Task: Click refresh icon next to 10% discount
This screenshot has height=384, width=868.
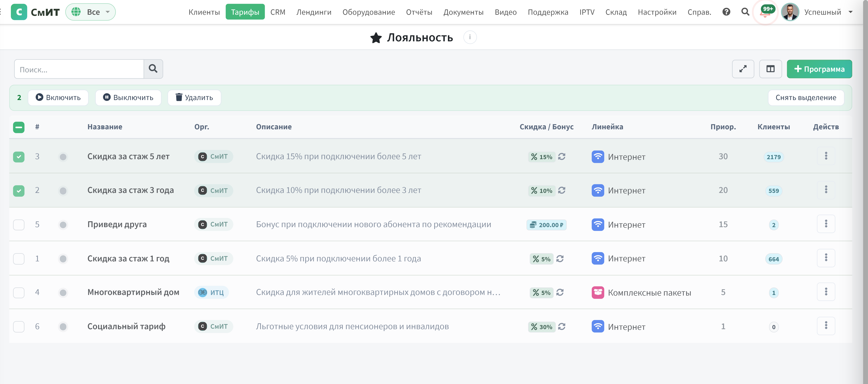Action: pyautogui.click(x=561, y=190)
